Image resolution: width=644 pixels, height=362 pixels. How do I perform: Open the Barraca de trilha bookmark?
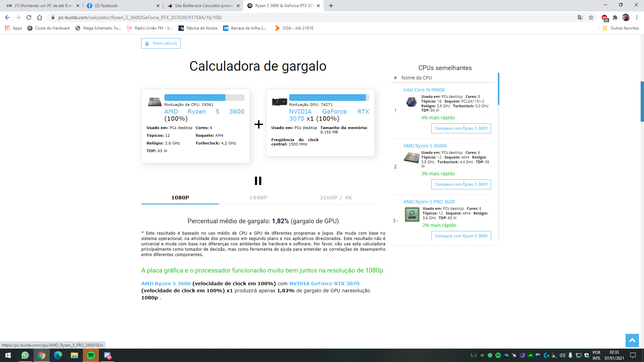245,28
